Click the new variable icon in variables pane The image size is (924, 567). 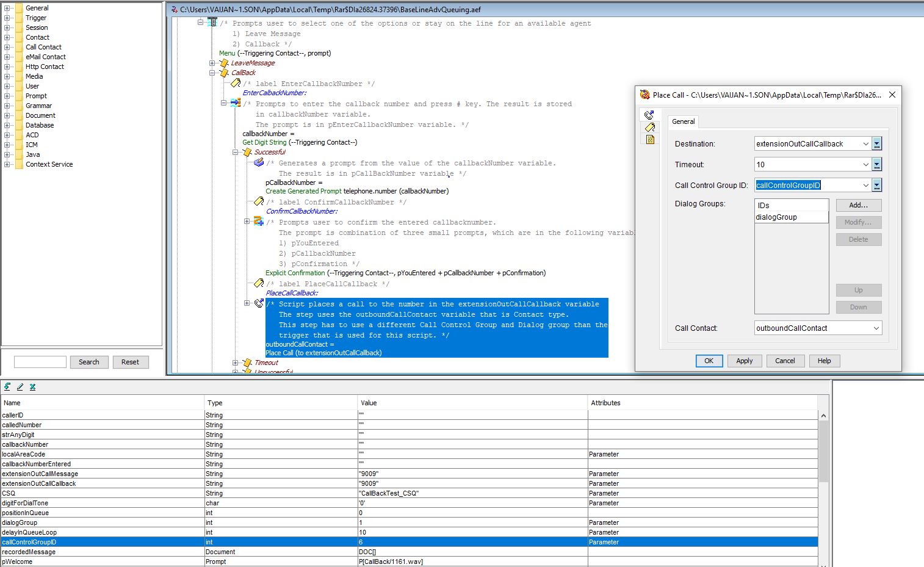pos(7,386)
